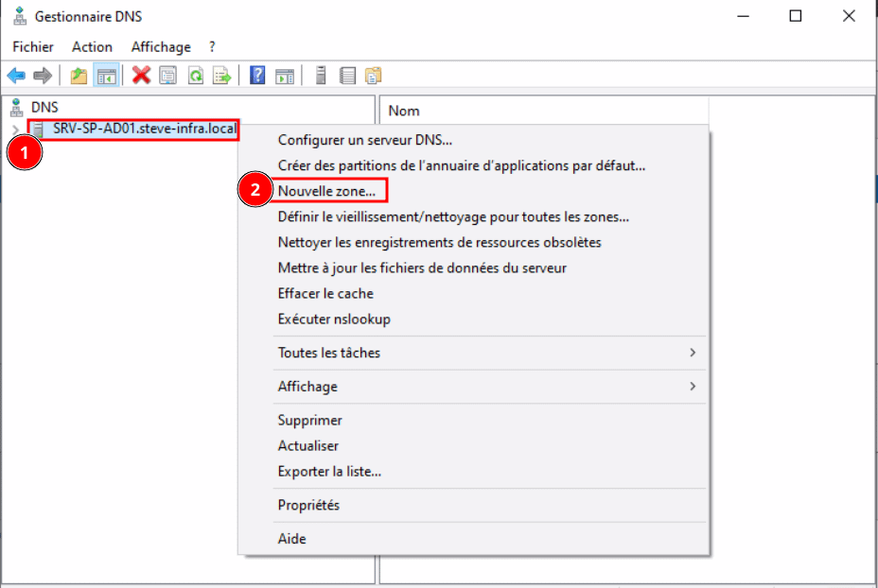Click the blue Help question mark icon
Image resolution: width=878 pixels, height=588 pixels.
(257, 76)
